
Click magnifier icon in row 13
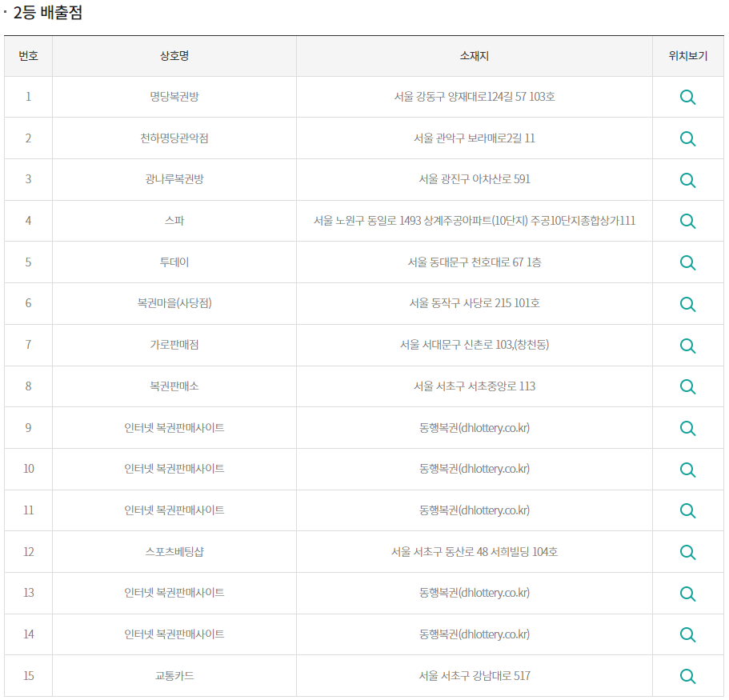tap(687, 594)
